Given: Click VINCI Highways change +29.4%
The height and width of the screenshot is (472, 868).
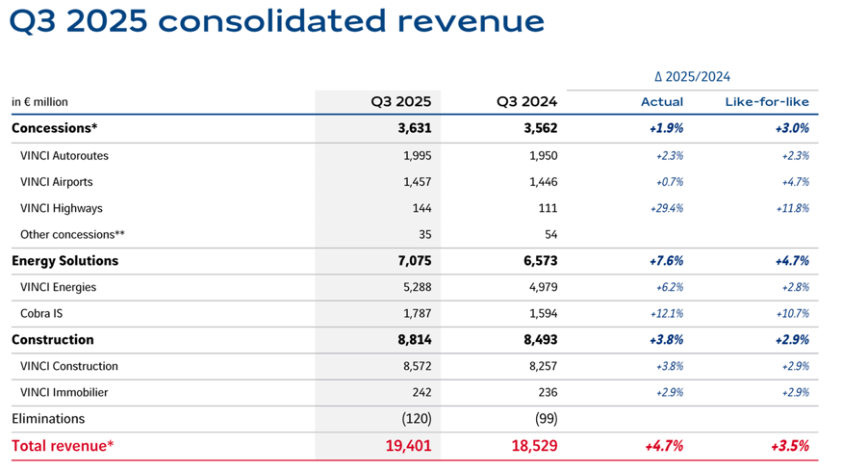Looking at the screenshot, I should tap(667, 208).
